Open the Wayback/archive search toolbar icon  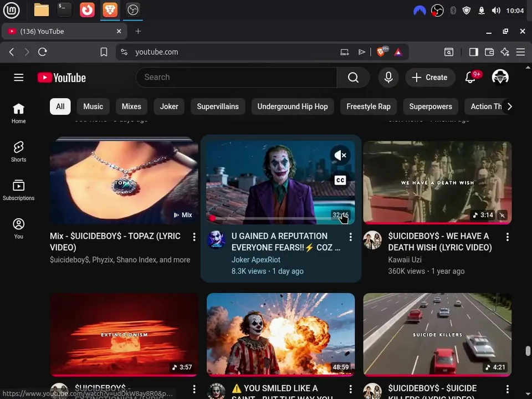tap(449, 52)
